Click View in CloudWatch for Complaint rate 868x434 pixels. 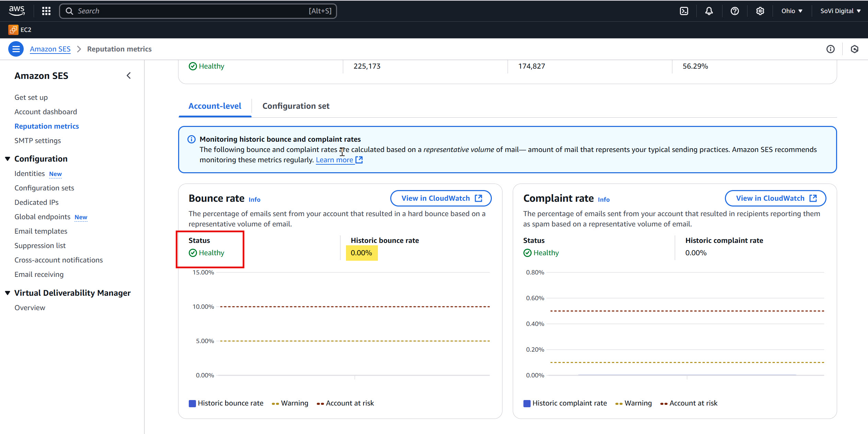click(x=775, y=198)
